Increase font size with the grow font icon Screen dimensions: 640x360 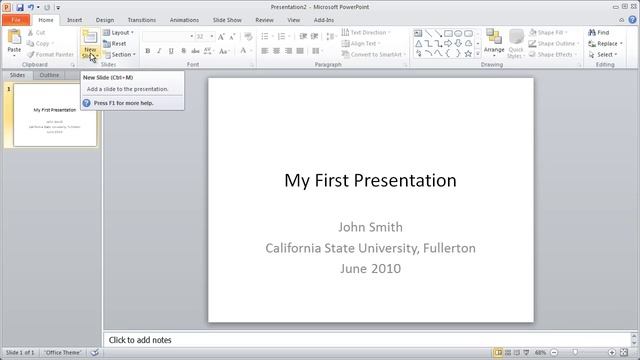pyautogui.click(x=221, y=37)
